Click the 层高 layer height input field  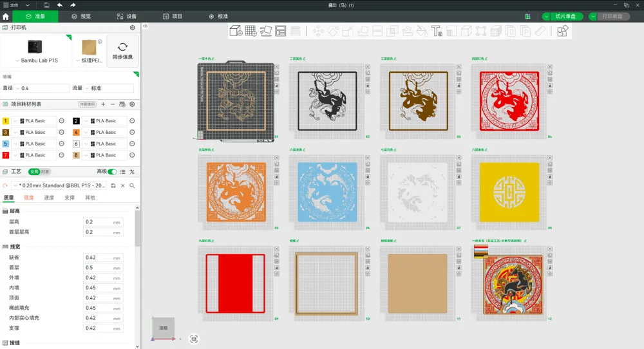point(102,222)
